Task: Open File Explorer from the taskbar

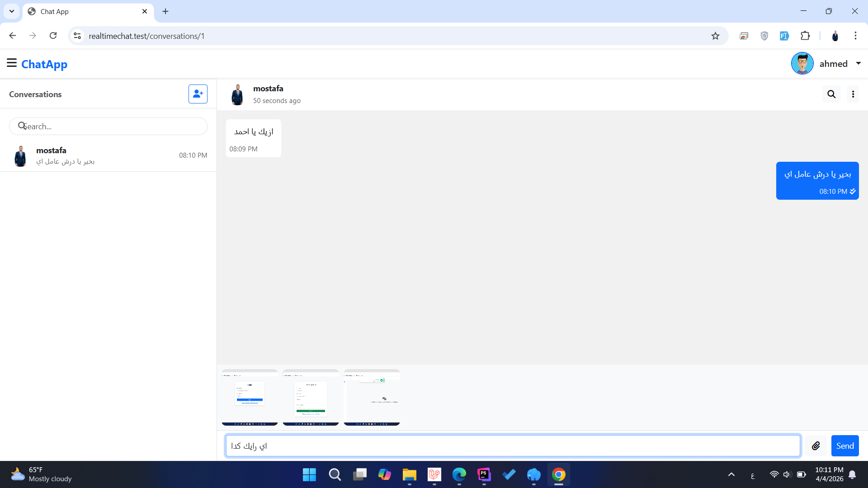Action: (409, 474)
